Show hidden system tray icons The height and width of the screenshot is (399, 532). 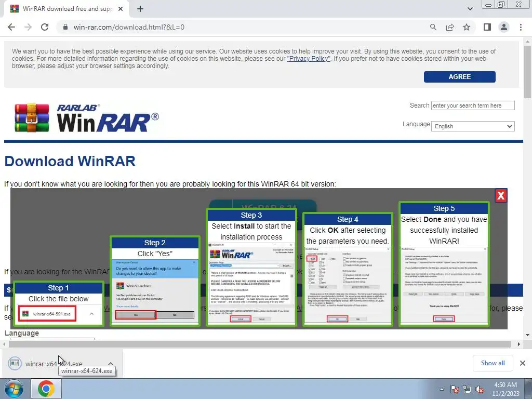click(x=442, y=389)
